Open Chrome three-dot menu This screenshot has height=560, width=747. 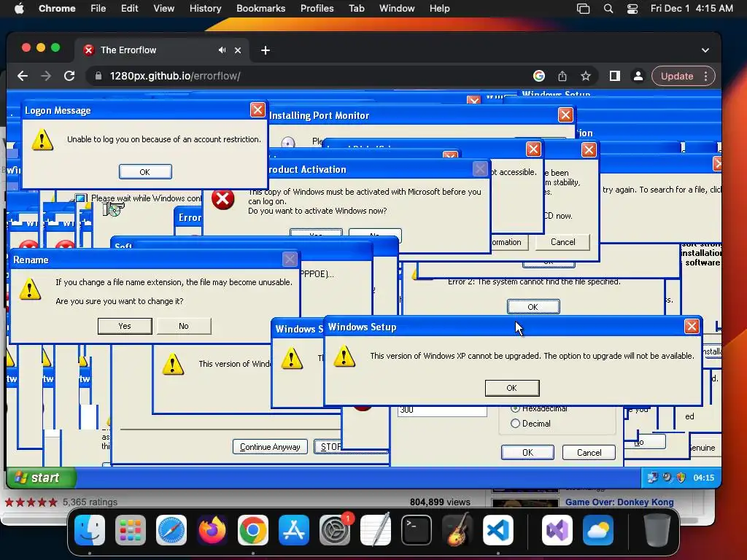706,76
